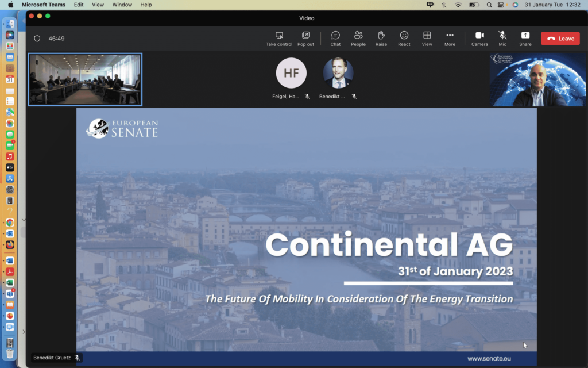
Task: Open the battery status menu
Action: 474,5
